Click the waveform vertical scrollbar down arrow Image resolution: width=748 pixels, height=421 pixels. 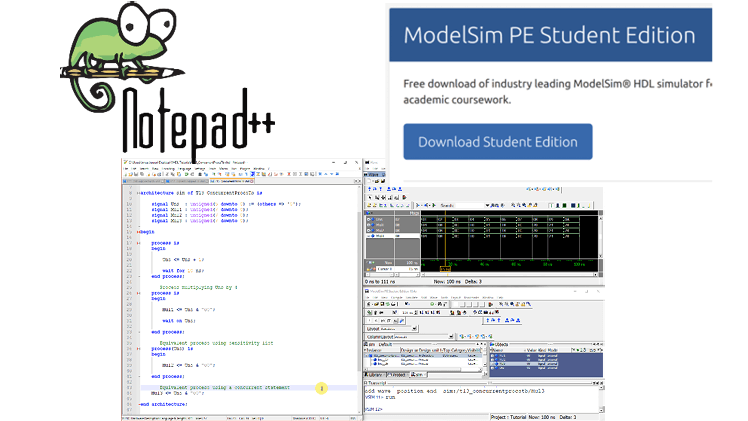pos(601,256)
